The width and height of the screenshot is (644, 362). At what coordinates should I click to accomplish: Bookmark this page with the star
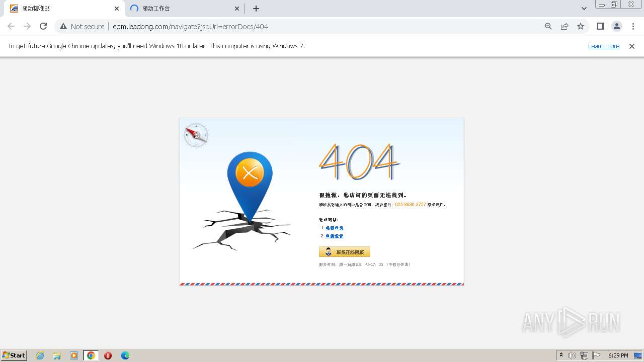581,26
